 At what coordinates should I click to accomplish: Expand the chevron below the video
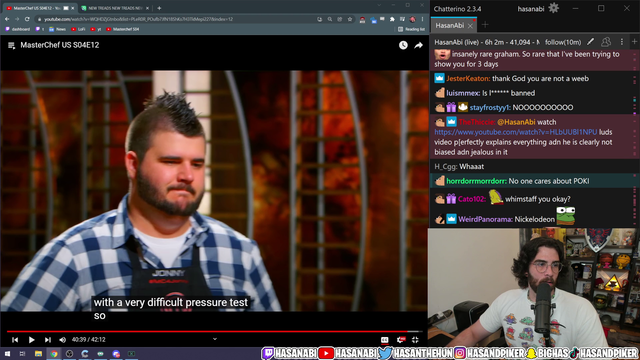point(215,339)
